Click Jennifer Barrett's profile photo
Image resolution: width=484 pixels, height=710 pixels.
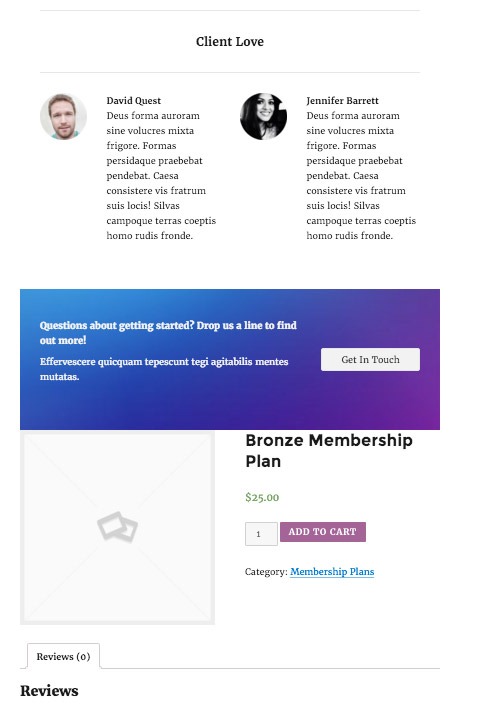pos(263,117)
